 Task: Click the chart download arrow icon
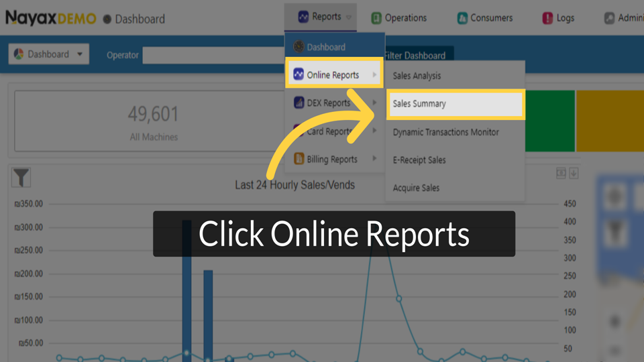(x=574, y=173)
